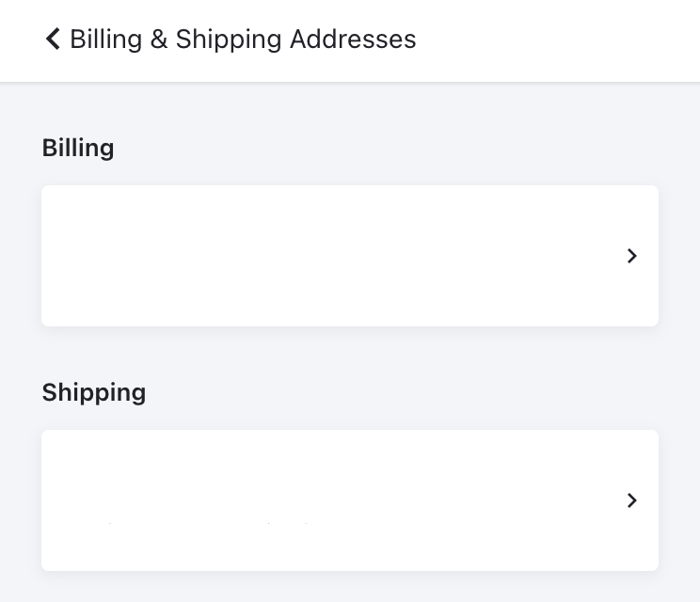This screenshot has height=602, width=700.
Task: Click the Billing & Shipping Addresses title
Action: click(x=243, y=39)
